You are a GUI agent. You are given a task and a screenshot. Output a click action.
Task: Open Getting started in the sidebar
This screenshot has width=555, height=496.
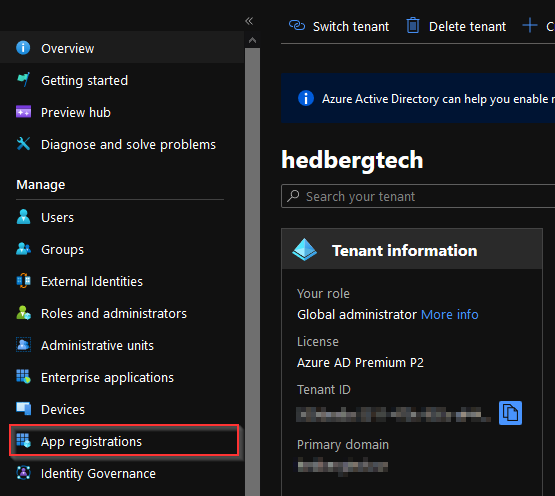coord(122,80)
